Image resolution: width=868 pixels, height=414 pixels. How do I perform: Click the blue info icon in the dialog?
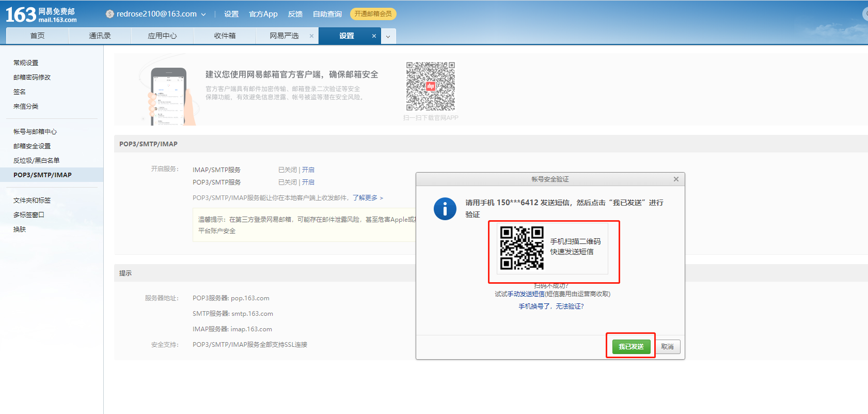[x=445, y=209]
